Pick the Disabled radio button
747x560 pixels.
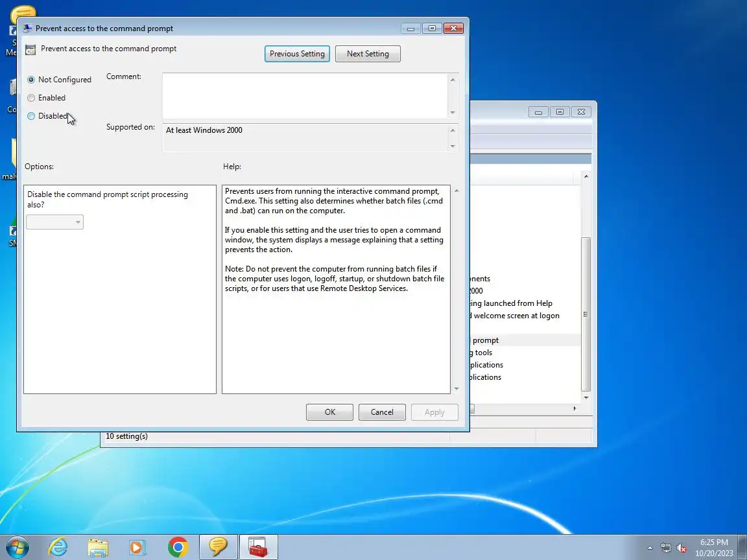click(31, 116)
